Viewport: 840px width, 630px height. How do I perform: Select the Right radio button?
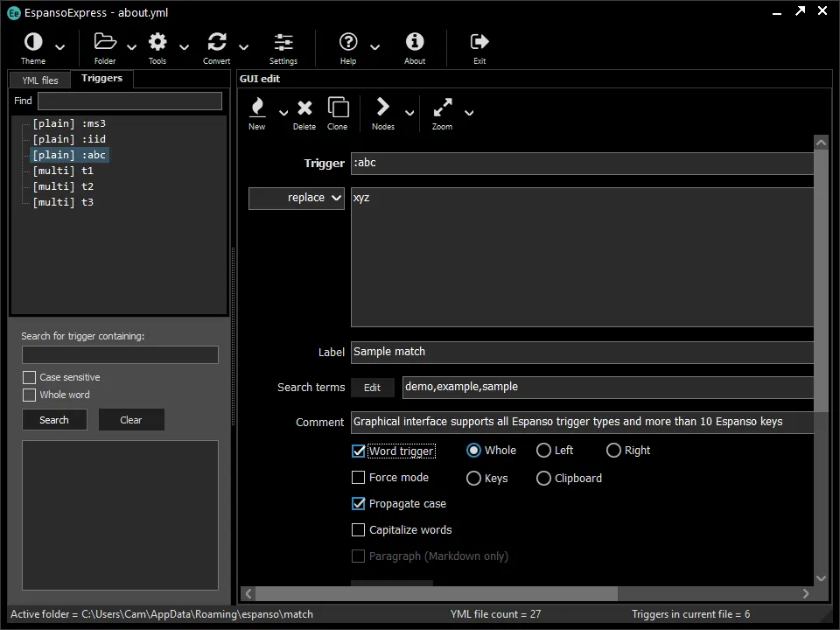click(x=613, y=451)
